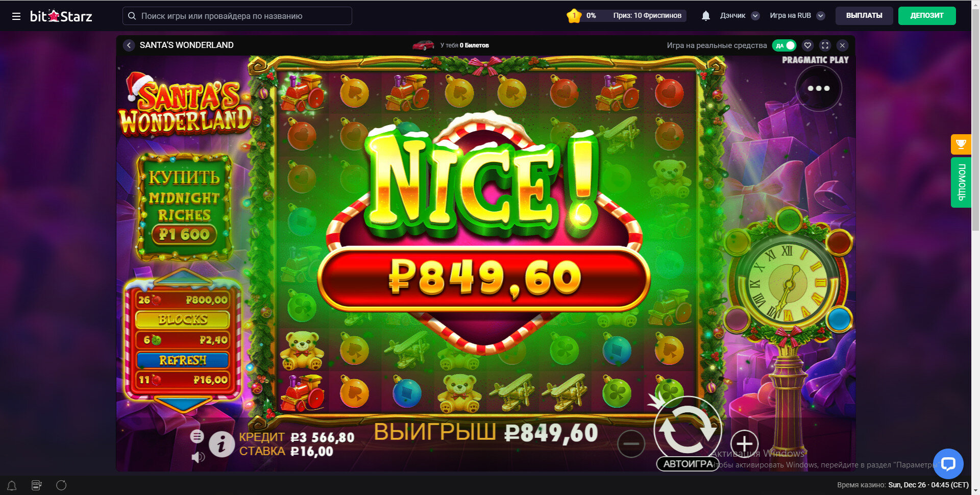980x495 pixels.
Task: Open the Помощь side tab
Action: click(961, 182)
